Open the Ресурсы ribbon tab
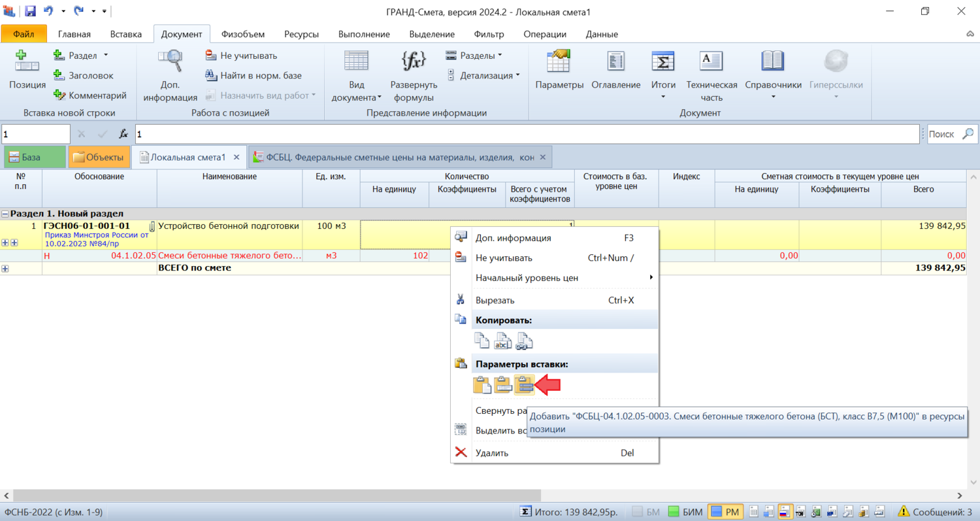Viewport: 980px width, 521px height. coord(301,34)
